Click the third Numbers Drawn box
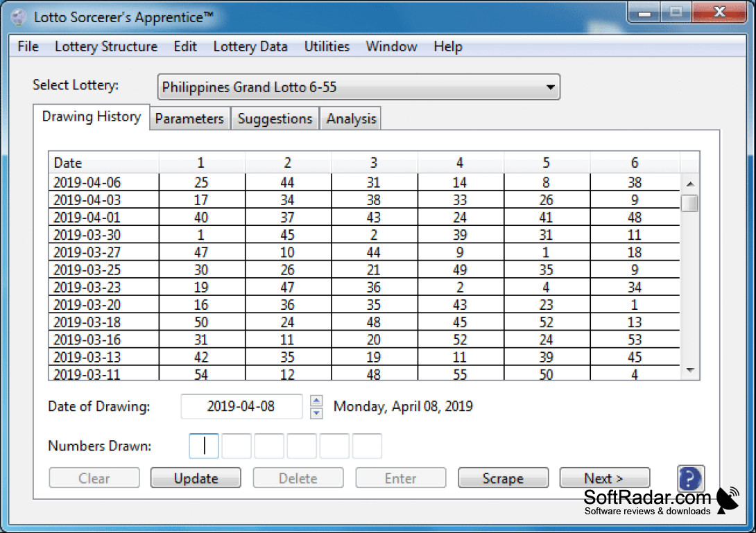The image size is (756, 533). [269, 446]
